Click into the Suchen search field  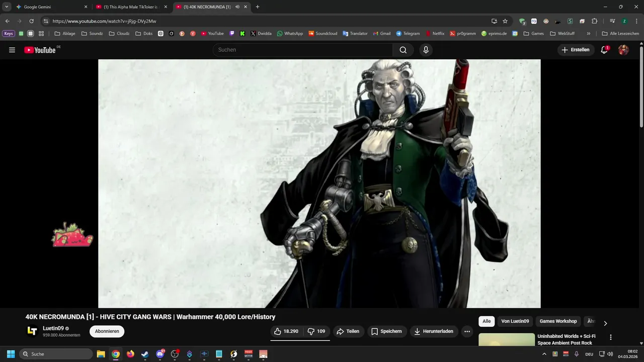(x=303, y=50)
